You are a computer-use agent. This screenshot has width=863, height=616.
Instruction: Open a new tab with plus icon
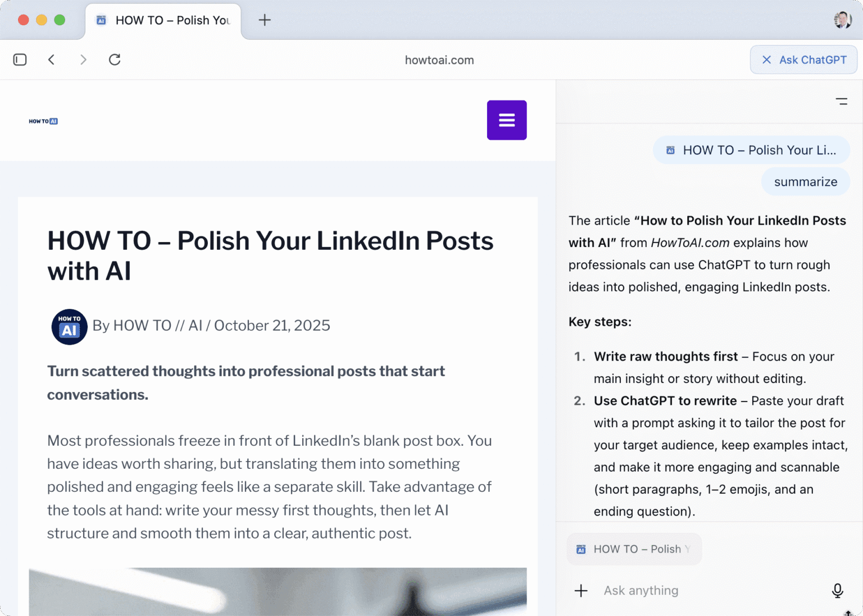pyautogui.click(x=265, y=20)
